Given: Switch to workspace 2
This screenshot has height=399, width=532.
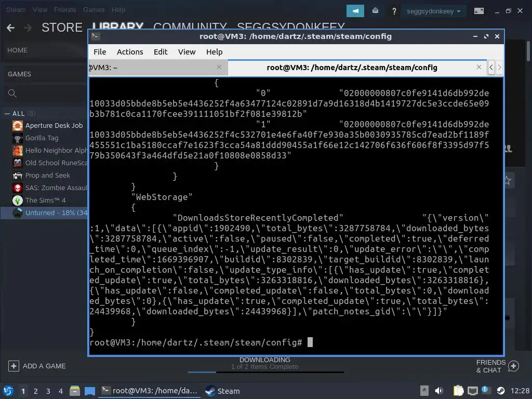Looking at the screenshot, I should 36,391.
